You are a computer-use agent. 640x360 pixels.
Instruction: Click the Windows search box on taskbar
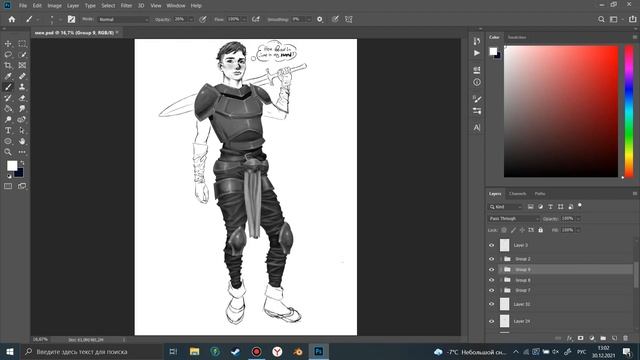(x=91, y=351)
